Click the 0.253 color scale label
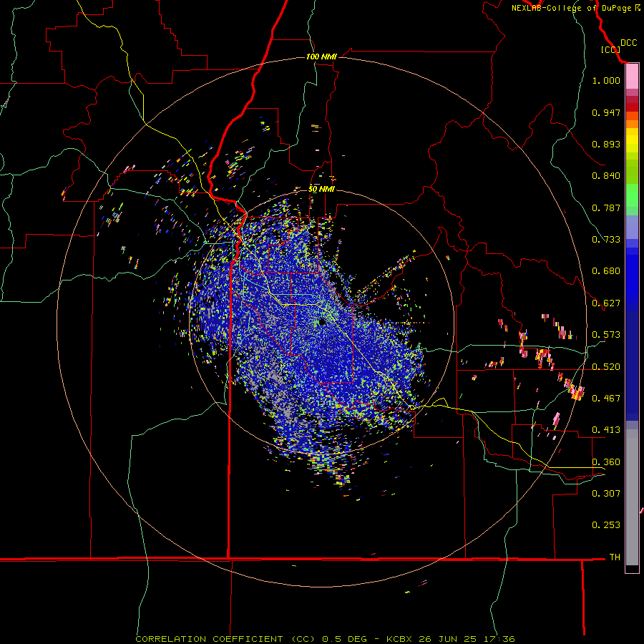644x644 pixels. pyautogui.click(x=606, y=525)
